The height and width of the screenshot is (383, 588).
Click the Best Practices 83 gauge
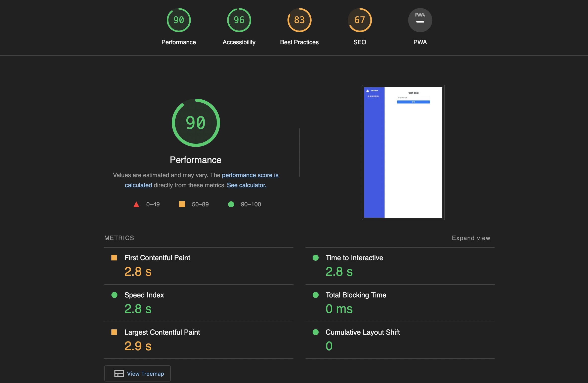click(299, 20)
